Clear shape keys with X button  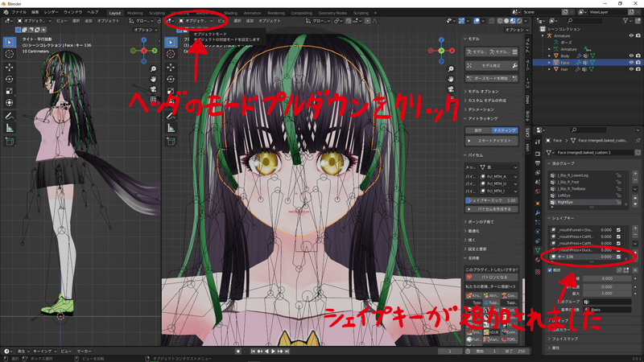[x=635, y=270]
